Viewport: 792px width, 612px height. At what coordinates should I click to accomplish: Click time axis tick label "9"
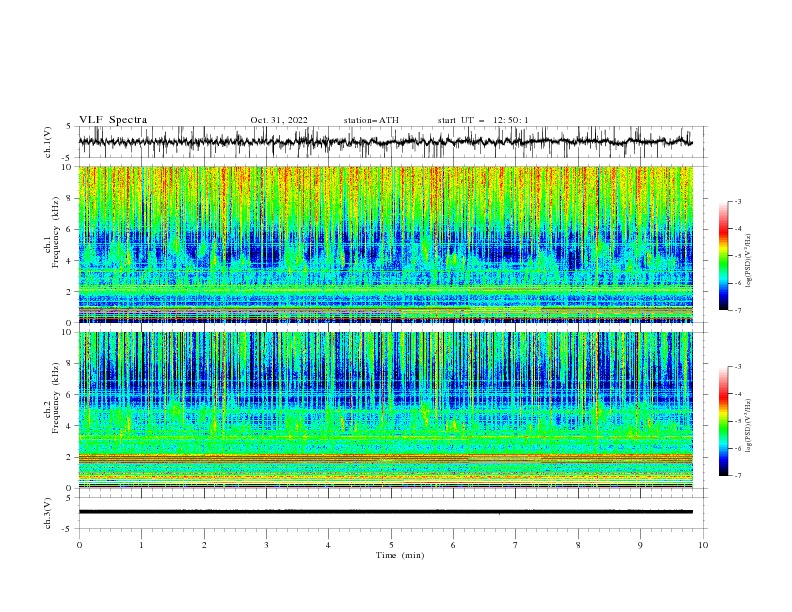tap(640, 545)
